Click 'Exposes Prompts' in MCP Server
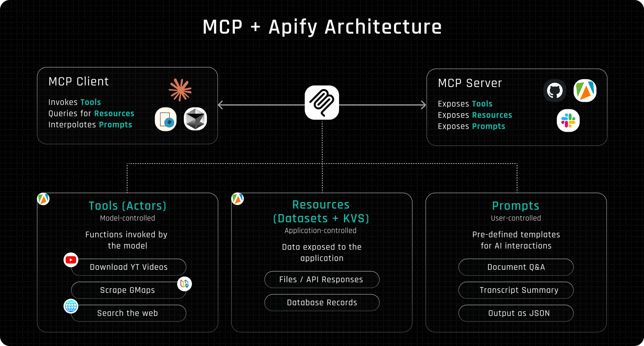Viewport: 644px width, 346px height. point(471,126)
